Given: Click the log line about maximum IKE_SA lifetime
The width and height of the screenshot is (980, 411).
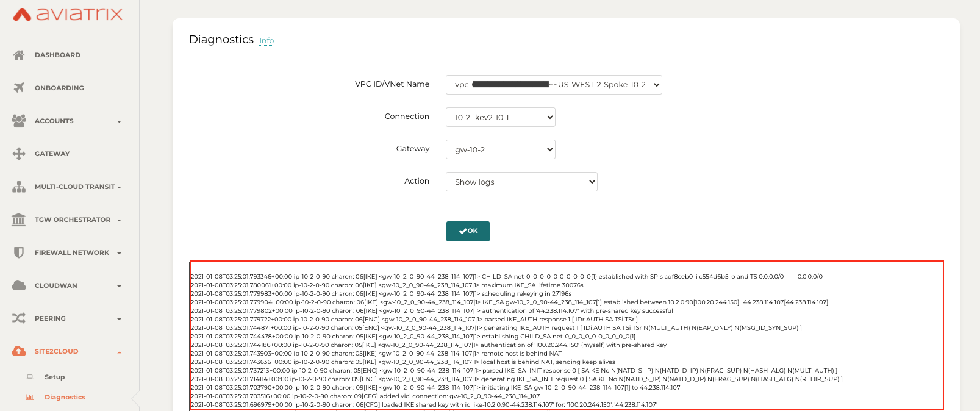Looking at the screenshot, I should pos(387,285).
